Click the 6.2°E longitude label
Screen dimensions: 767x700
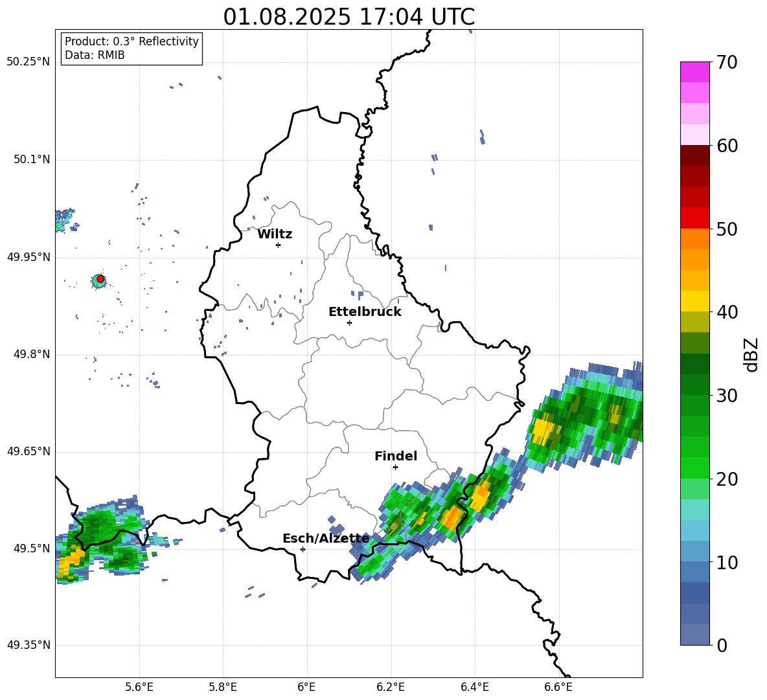pyautogui.click(x=391, y=688)
